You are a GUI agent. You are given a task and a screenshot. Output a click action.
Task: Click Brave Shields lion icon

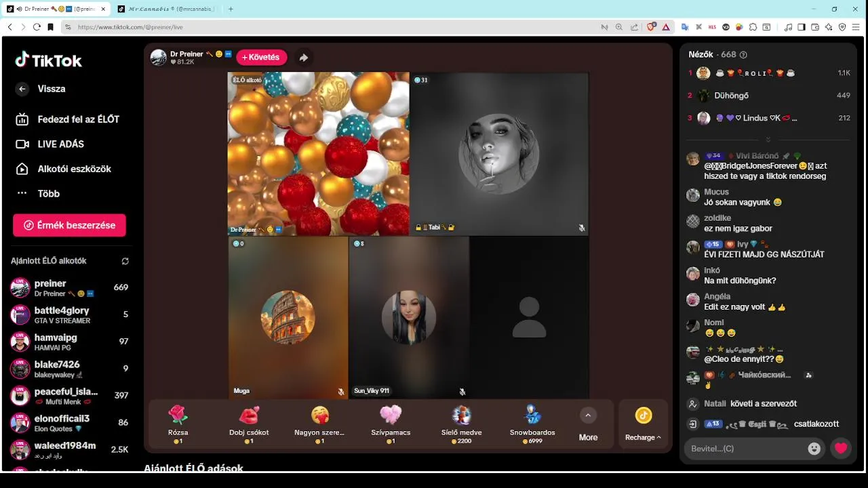click(x=651, y=27)
